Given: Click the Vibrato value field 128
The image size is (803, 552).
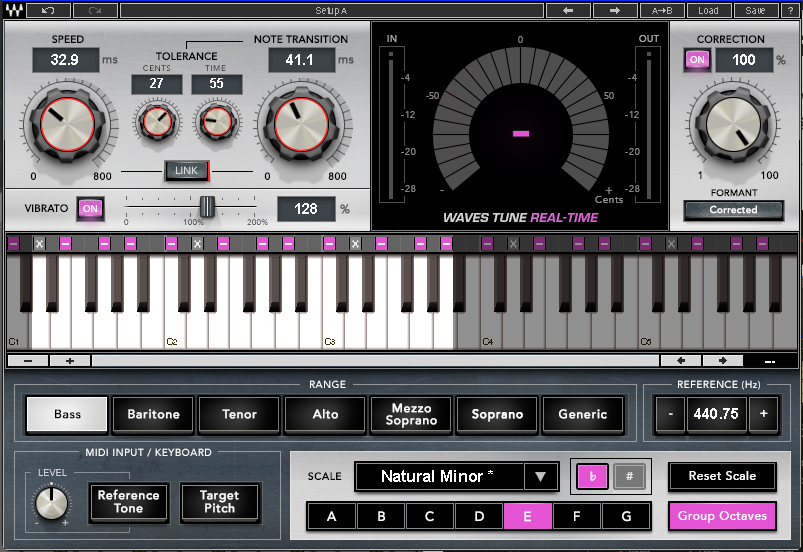Looking at the screenshot, I should pyautogui.click(x=306, y=209).
